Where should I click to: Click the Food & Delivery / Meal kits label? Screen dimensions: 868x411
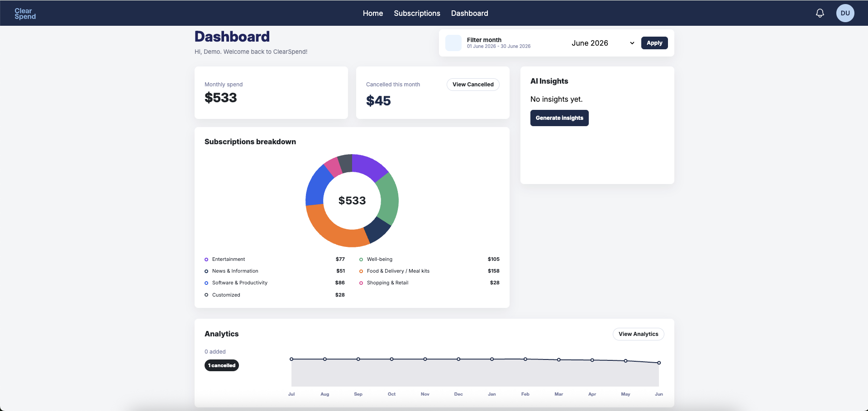398,271
